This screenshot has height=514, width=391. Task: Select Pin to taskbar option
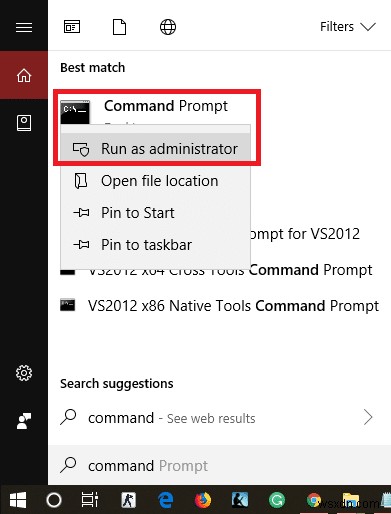(155, 245)
